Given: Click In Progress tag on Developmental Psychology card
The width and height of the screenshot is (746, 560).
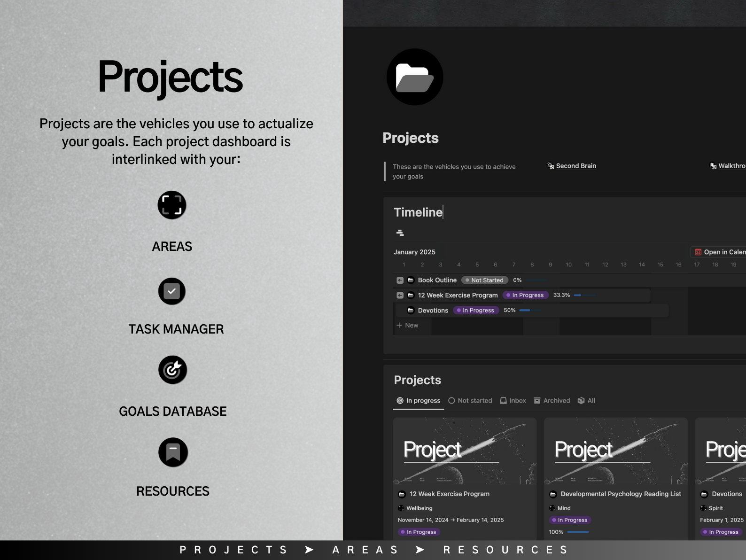Looking at the screenshot, I should [570, 520].
